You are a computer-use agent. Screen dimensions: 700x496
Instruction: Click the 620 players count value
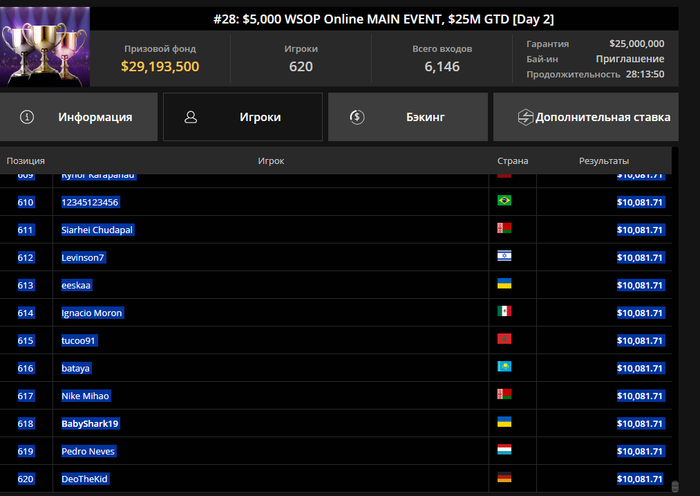[x=301, y=67]
